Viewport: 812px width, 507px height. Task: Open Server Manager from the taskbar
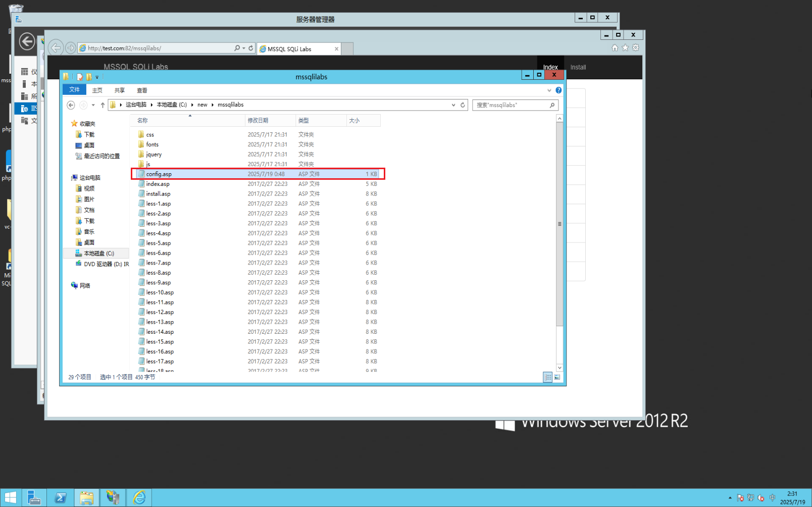34,497
